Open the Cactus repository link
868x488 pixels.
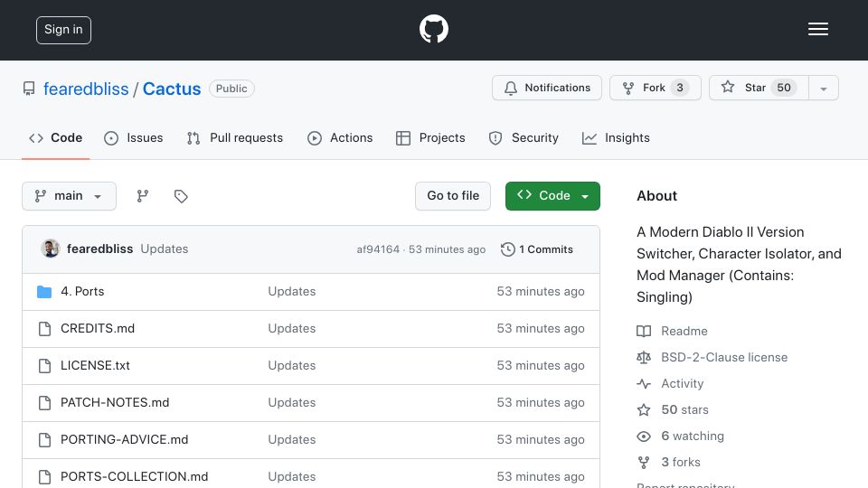click(172, 89)
